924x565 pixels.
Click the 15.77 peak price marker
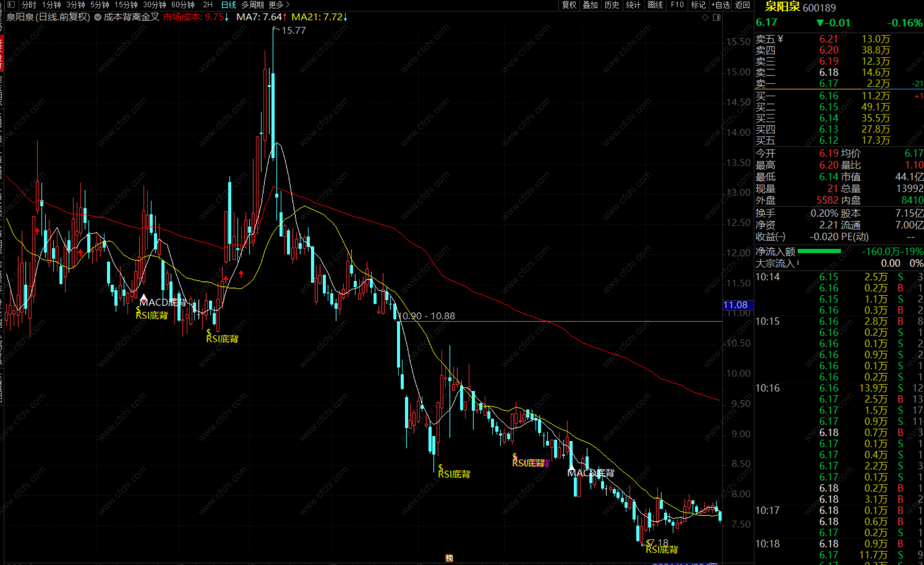293,30
